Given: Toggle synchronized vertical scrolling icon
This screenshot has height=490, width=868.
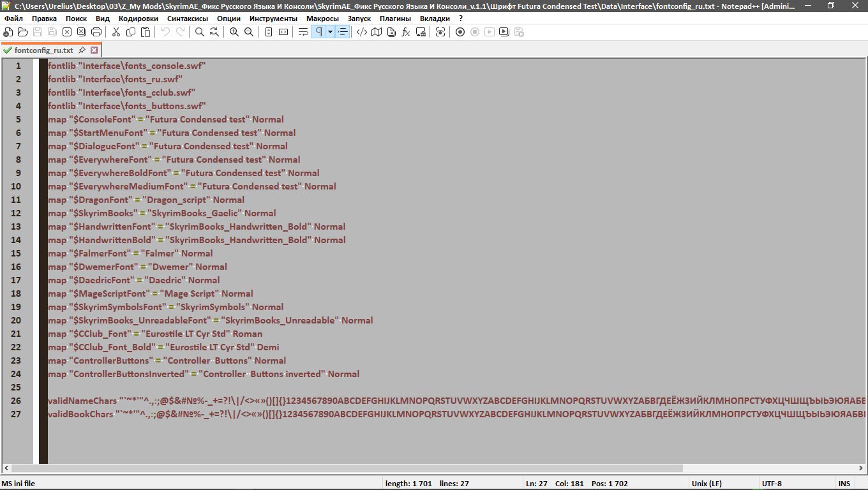Looking at the screenshot, I should [x=269, y=32].
